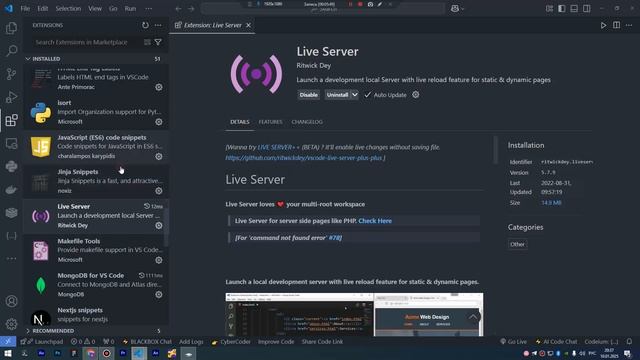Focus the Search Extensions in Marketplace field
Screen dimensions: 640x360
[88, 42]
